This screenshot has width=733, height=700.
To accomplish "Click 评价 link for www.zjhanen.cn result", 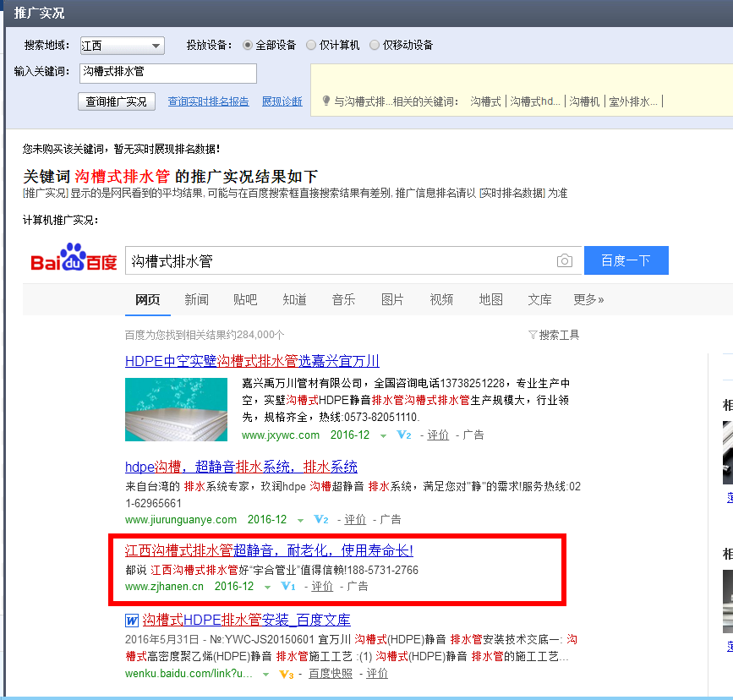I will (x=322, y=587).
